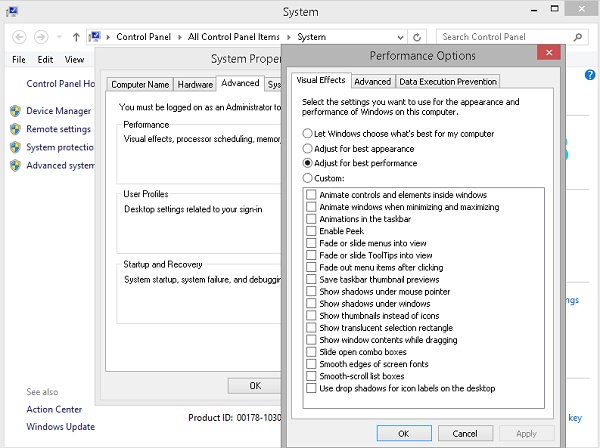Click the Forward navigation arrow
Image resolution: width=600 pixels, height=448 pixels.
41,37
